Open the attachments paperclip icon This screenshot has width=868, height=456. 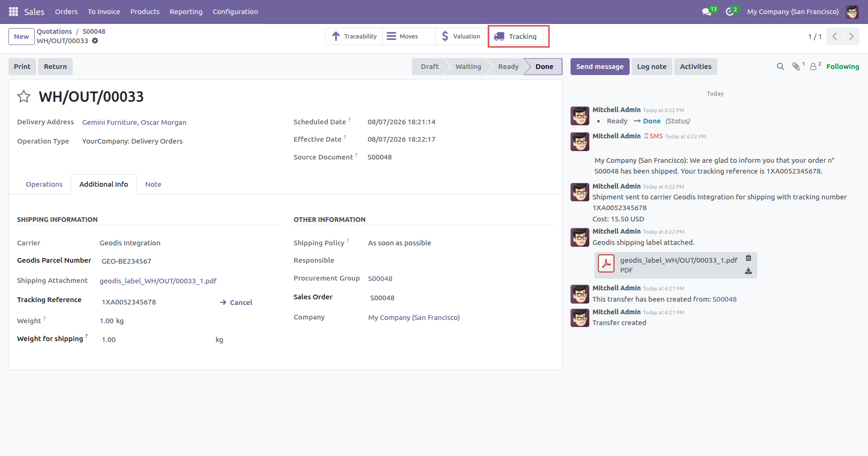coord(797,66)
